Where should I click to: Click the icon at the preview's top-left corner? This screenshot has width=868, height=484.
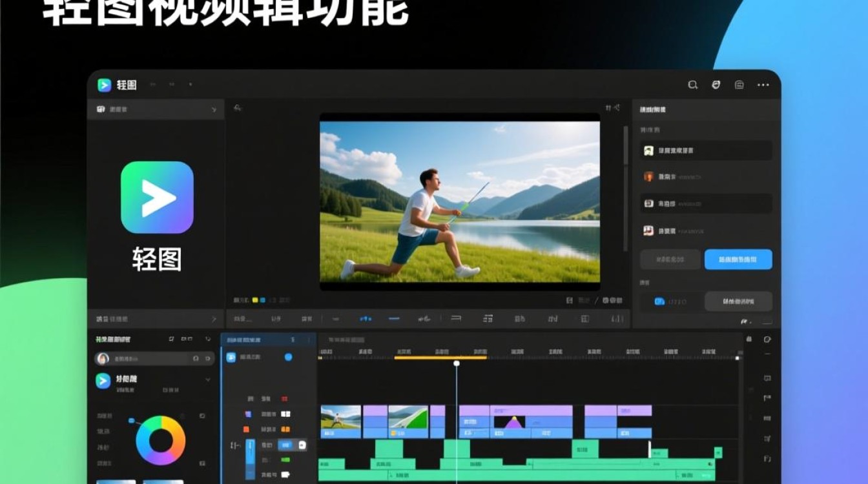point(238,108)
